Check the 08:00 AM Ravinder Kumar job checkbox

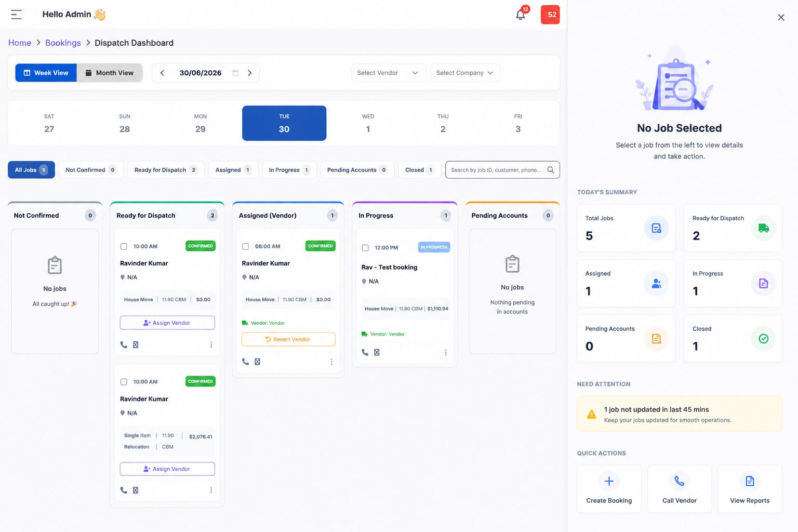point(246,246)
